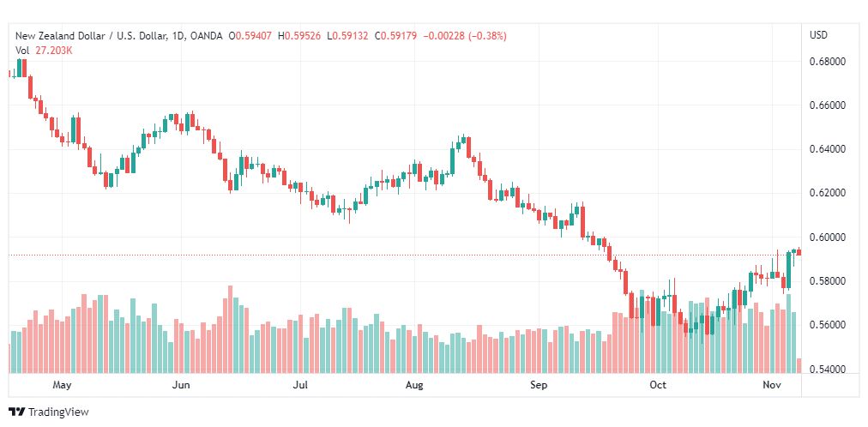Select the Oct label on the time axis
This screenshot has height=427, width=868.
658,385
